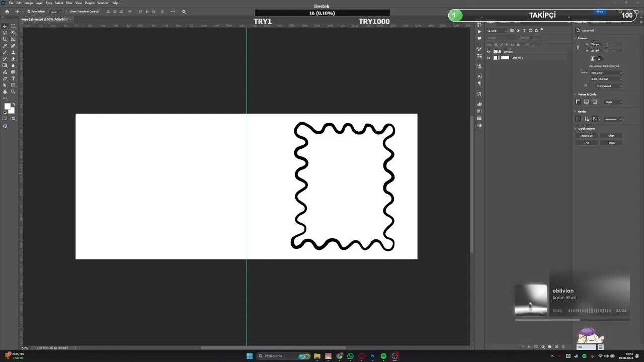Select the Sponge tool
Viewport: 644px width, 362px height.
pyautogui.click(x=13, y=72)
